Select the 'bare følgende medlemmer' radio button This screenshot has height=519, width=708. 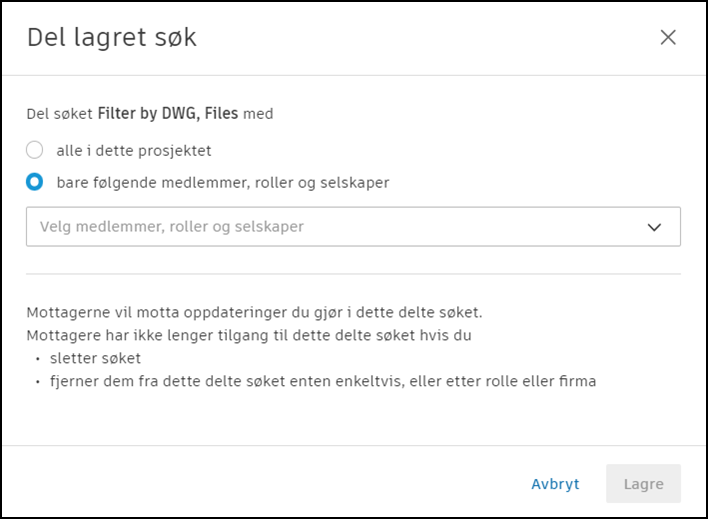point(35,182)
